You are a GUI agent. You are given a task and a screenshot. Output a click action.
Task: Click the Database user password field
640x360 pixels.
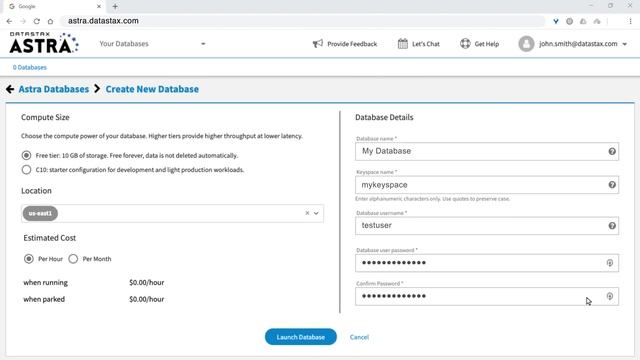pos(487,263)
